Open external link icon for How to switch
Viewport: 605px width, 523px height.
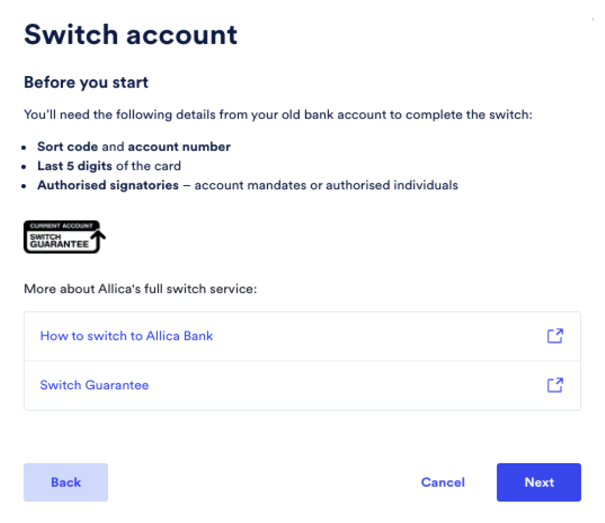coord(555,336)
